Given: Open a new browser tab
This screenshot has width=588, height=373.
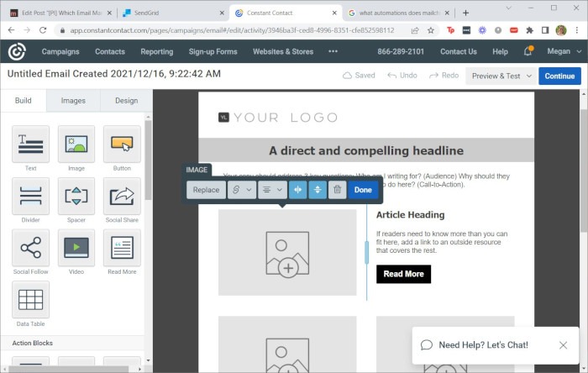Looking at the screenshot, I should [x=465, y=13].
